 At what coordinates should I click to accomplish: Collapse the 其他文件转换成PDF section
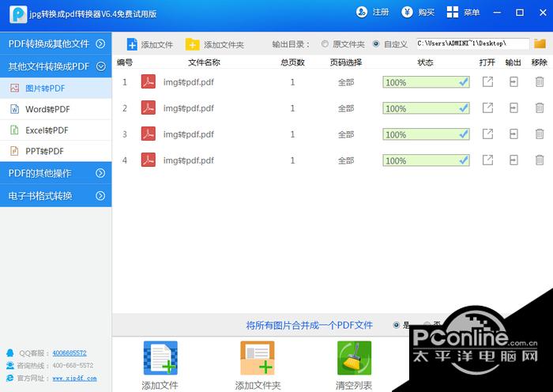(56, 66)
